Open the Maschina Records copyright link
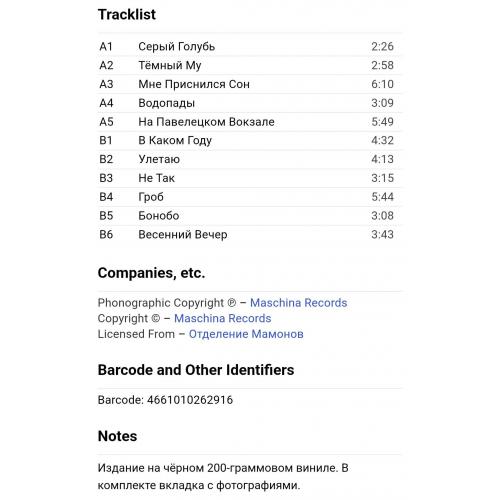The image size is (500, 500). [x=222, y=318]
